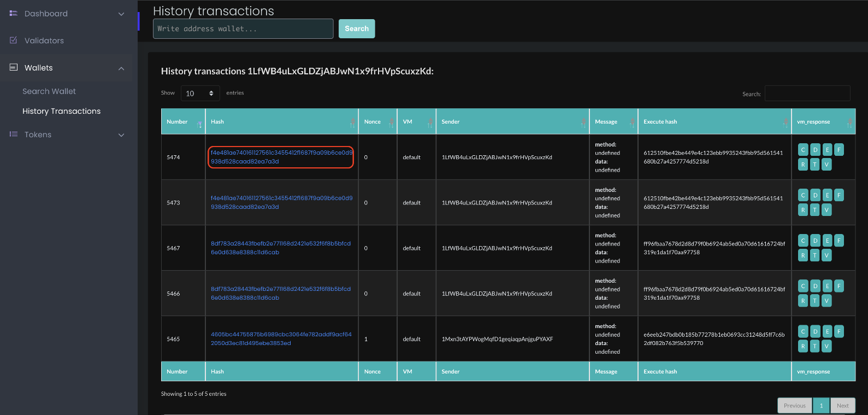The width and height of the screenshot is (868, 415).
Task: Sort table by Message column arrows
Action: coord(632,124)
